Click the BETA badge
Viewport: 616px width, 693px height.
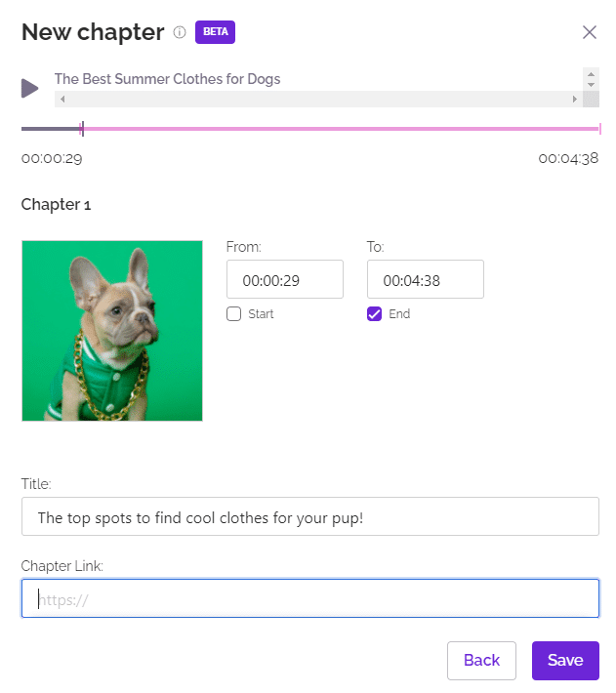(x=215, y=32)
